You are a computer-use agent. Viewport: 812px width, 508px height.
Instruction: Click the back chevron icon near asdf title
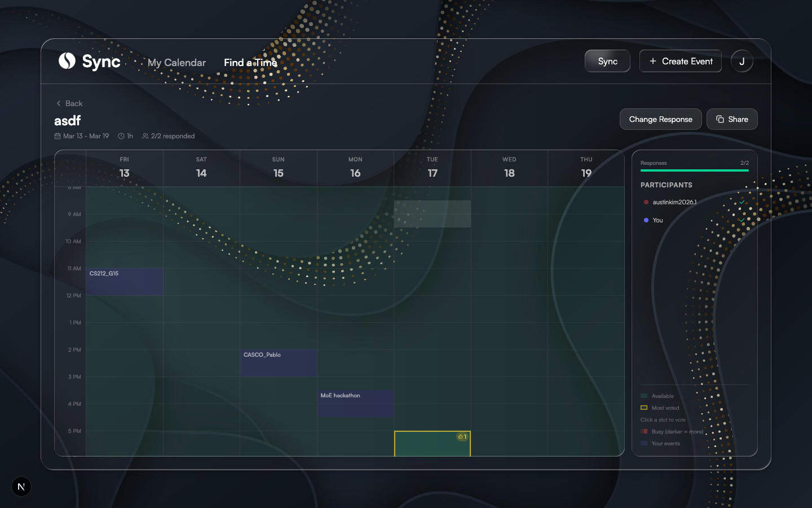59,103
